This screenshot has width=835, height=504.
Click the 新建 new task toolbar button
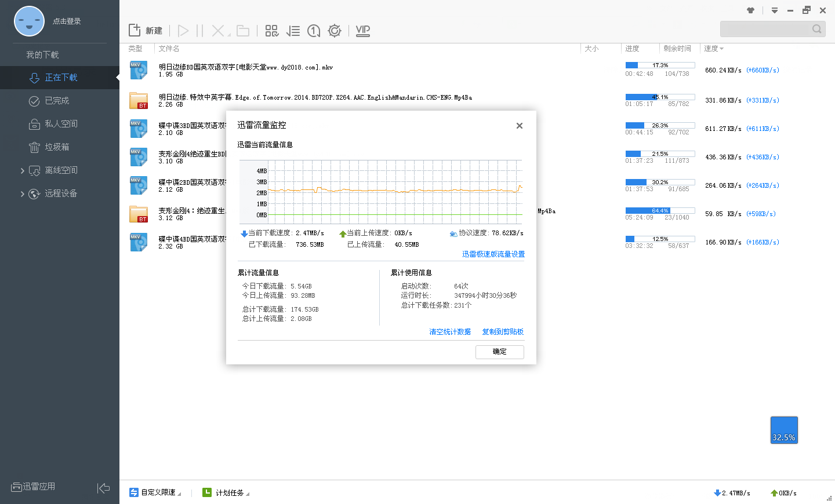pyautogui.click(x=146, y=31)
